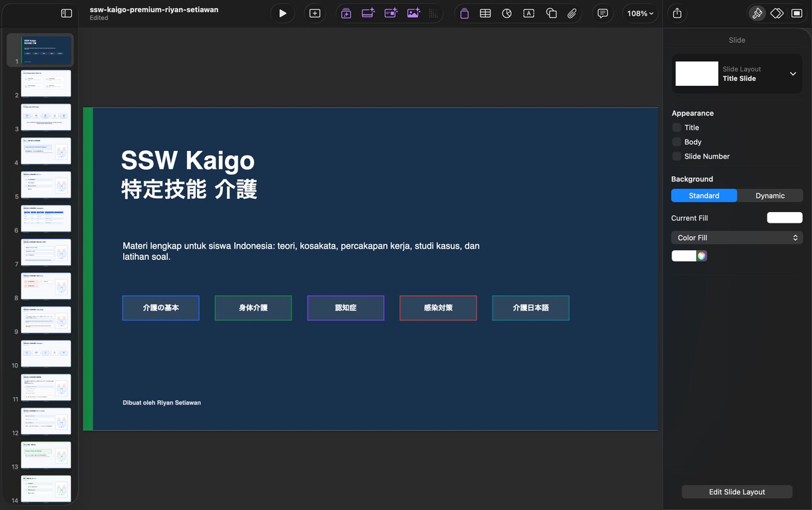Click the 感染対策 box on the slide

click(x=438, y=308)
